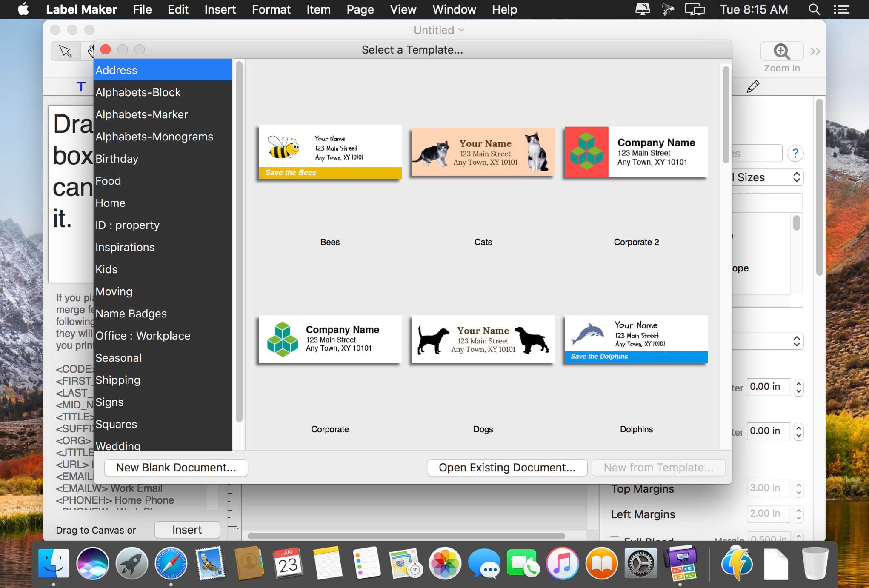
Task: Open the Sizes dropdown in the right panel
Action: pyautogui.click(x=768, y=177)
